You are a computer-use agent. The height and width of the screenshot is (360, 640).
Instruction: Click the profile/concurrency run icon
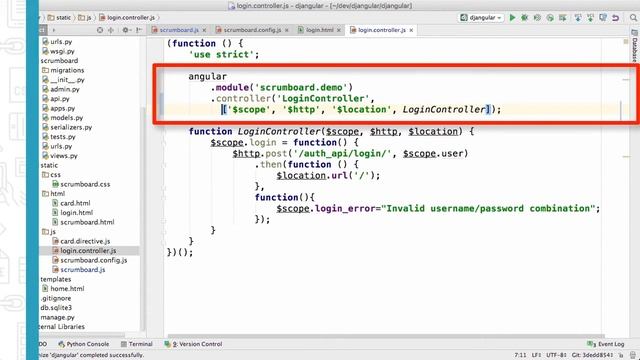click(550, 18)
